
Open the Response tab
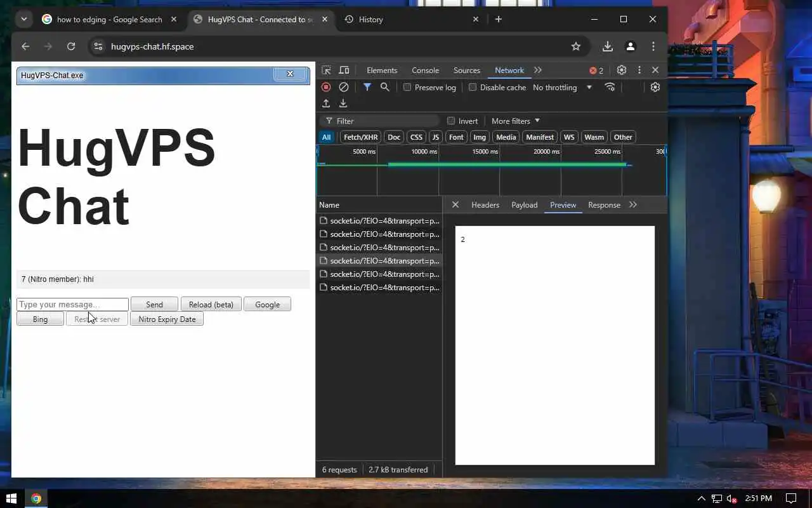pyautogui.click(x=604, y=204)
